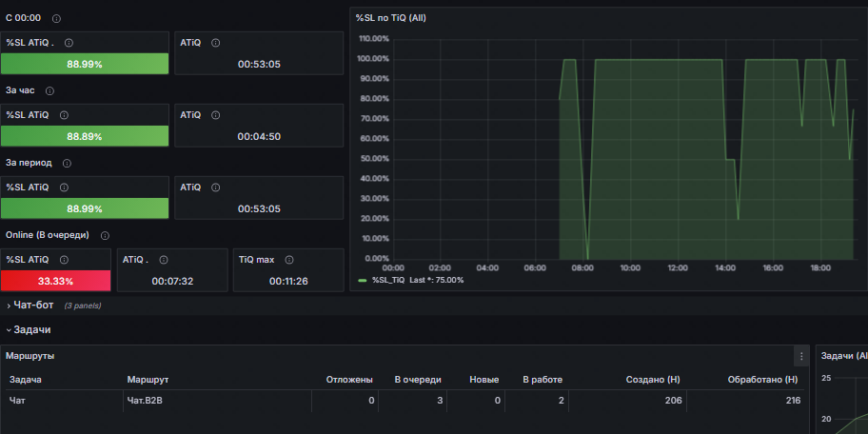The height and width of the screenshot is (434, 868).
Task: Click info icon beside За час header
Action: click(x=49, y=90)
